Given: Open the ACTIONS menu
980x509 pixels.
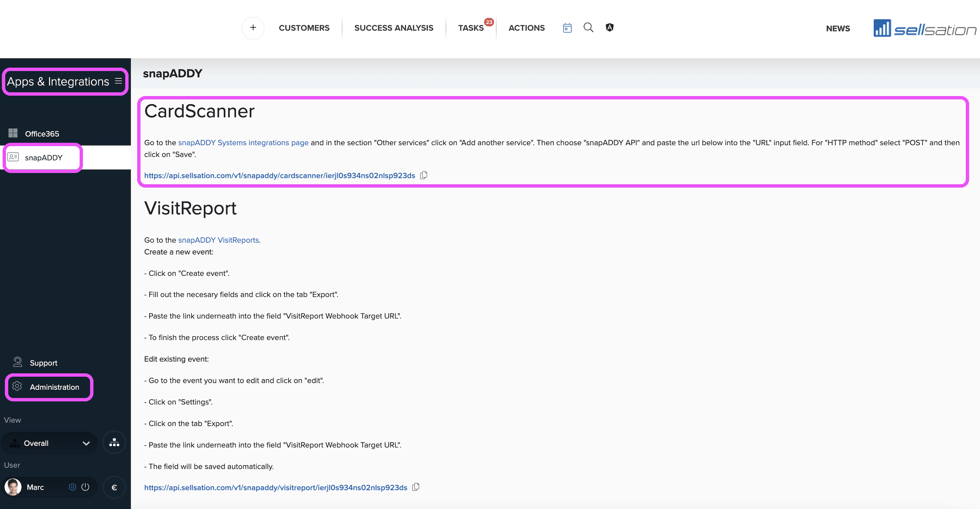Looking at the screenshot, I should (527, 28).
